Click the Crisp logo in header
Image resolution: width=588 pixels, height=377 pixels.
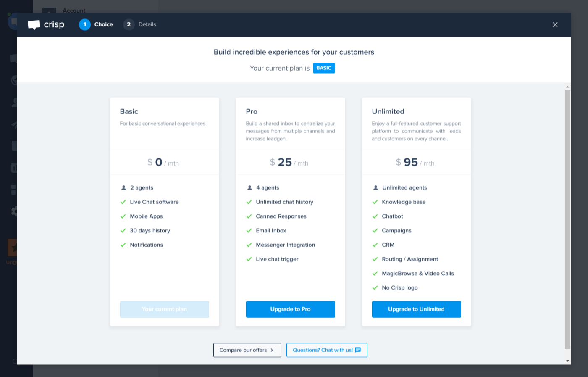pos(46,24)
